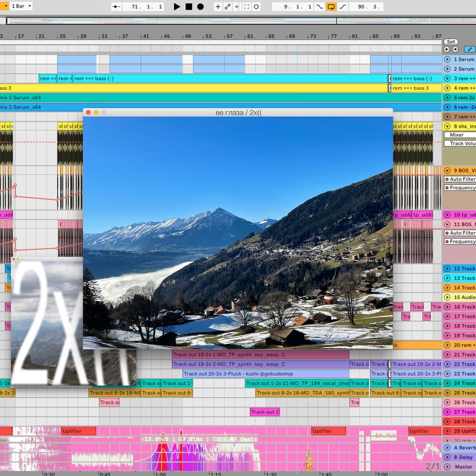The height and width of the screenshot is (476, 476).
Task: Disable the Frequency device under track 11 BOS
Action: tap(448, 240)
